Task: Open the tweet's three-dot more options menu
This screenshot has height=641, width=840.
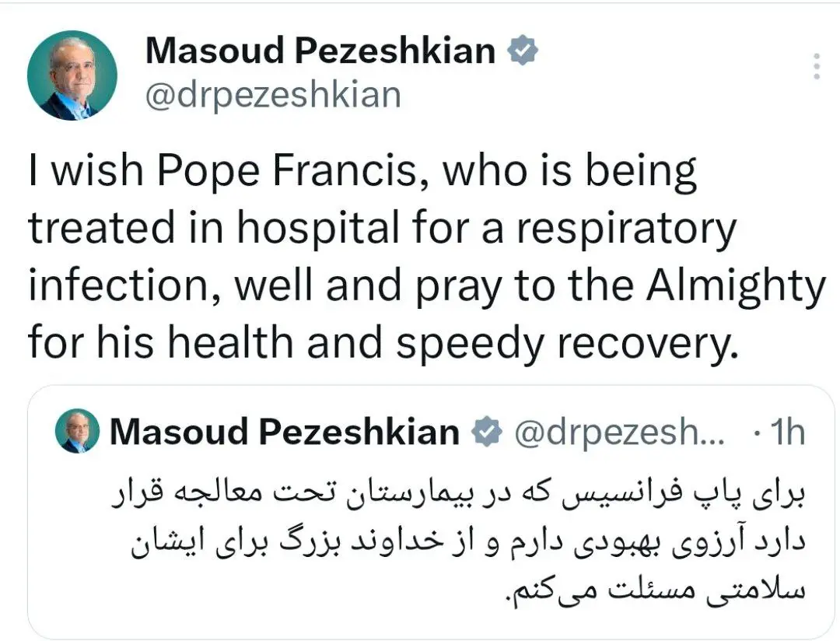Action: tap(816, 67)
